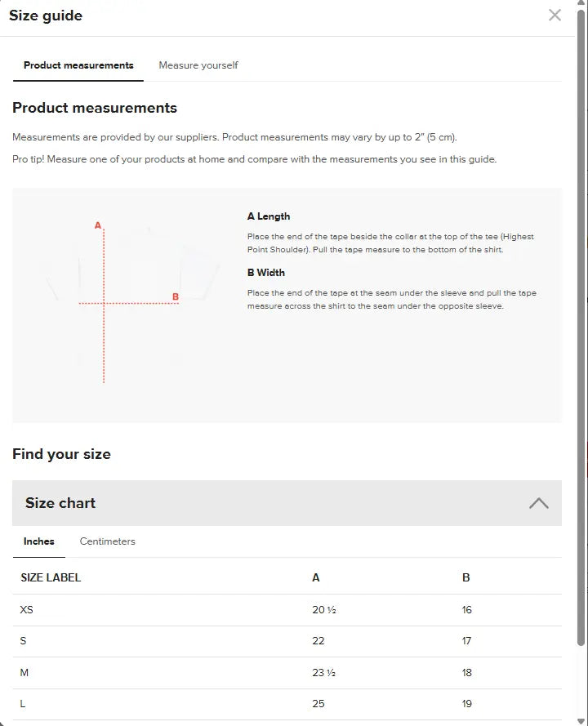Image resolution: width=588 pixels, height=726 pixels.
Task: Click the B Width instruction heading
Action: point(266,273)
